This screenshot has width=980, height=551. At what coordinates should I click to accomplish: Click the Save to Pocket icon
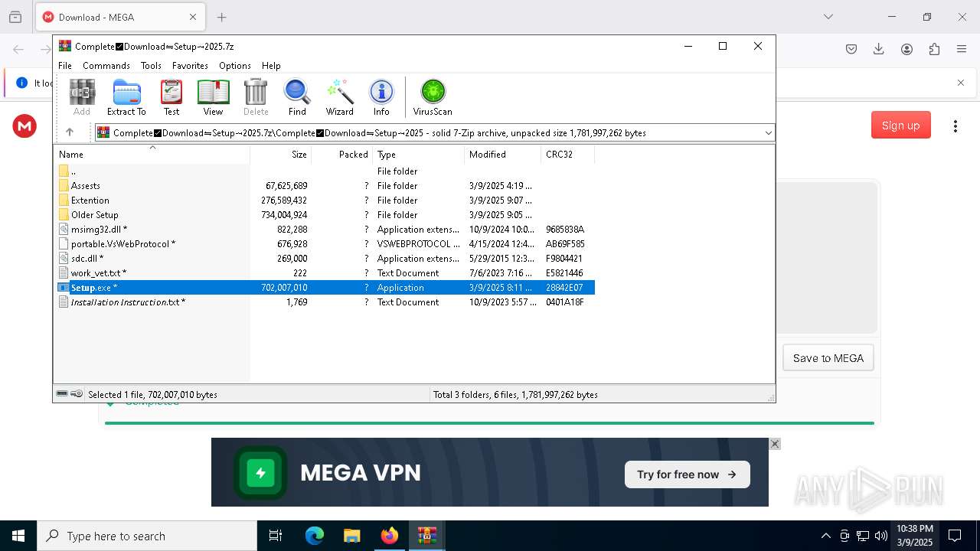click(x=851, y=49)
